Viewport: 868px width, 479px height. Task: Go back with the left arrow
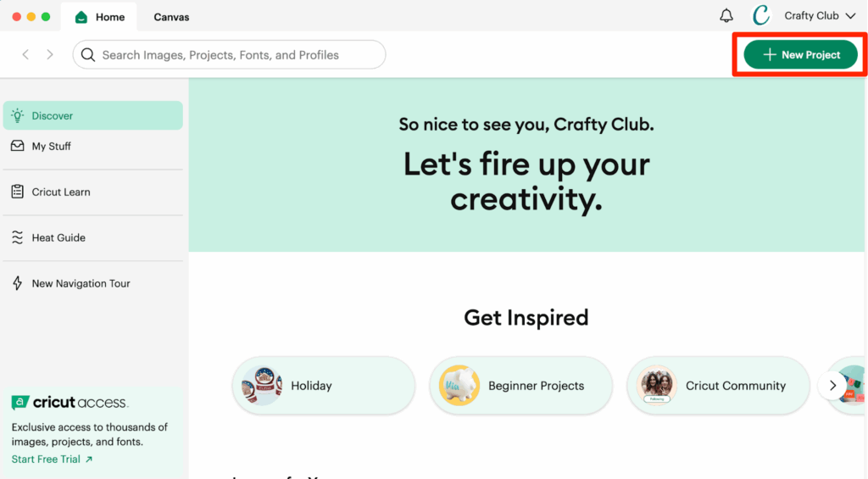point(25,55)
